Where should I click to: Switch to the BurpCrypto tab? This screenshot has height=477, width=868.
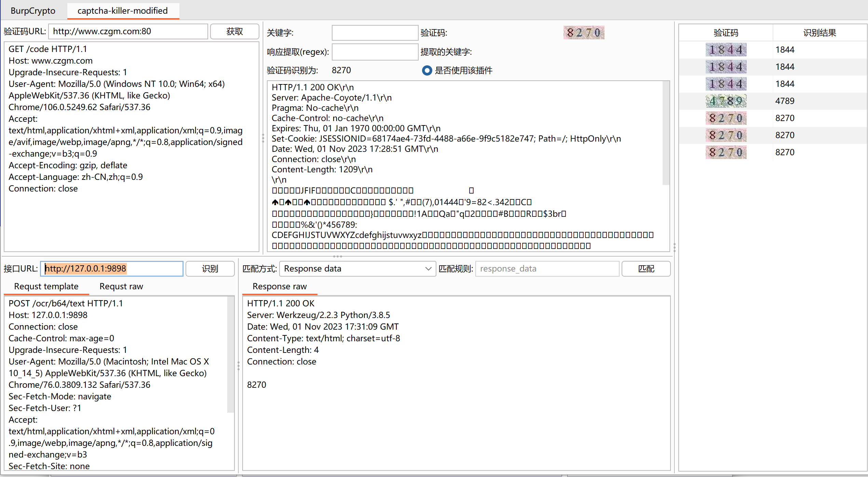click(x=33, y=11)
